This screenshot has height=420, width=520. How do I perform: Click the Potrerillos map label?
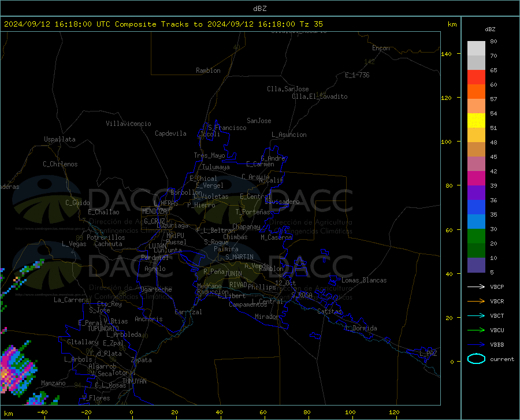click(x=106, y=237)
